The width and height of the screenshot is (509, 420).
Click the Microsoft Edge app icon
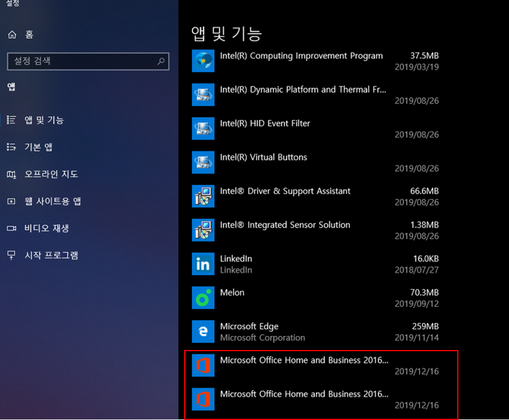(x=203, y=331)
